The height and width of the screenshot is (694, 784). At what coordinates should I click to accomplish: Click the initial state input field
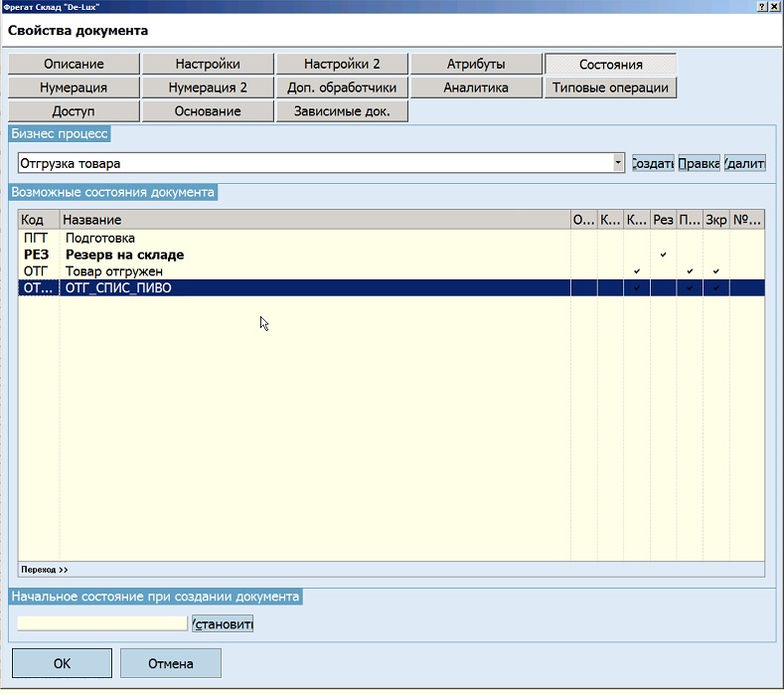pos(102,623)
